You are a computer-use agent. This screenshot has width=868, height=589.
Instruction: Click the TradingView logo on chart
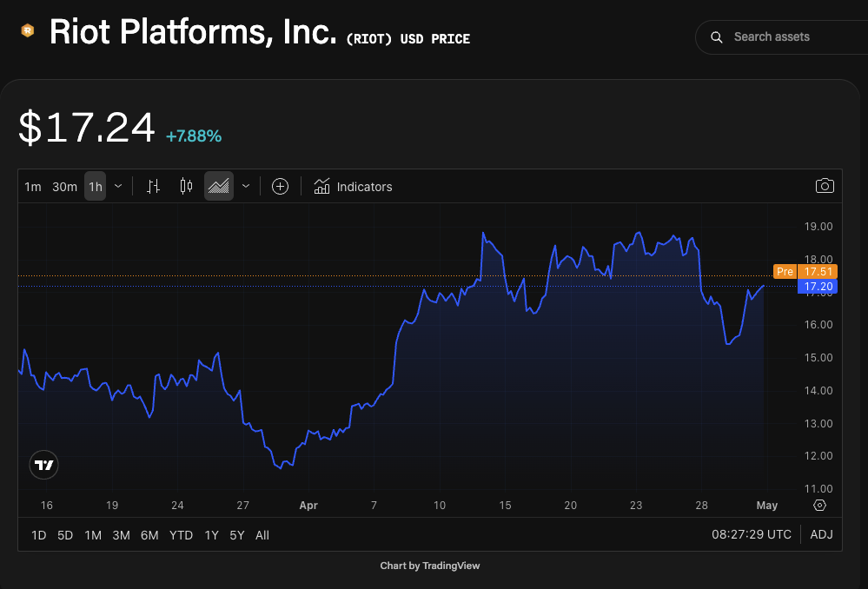pos(43,465)
